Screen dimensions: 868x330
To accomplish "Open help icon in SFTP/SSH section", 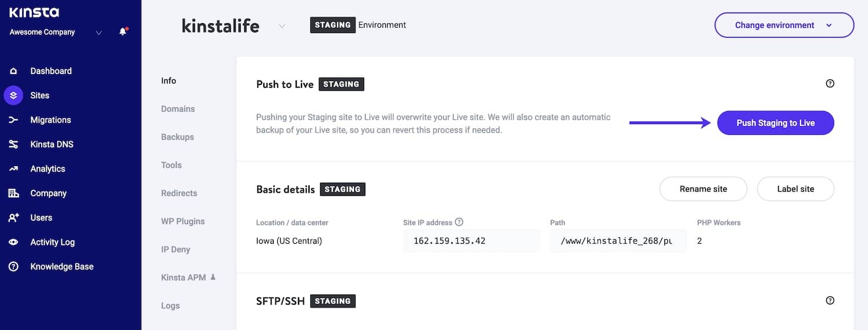I will (x=830, y=300).
